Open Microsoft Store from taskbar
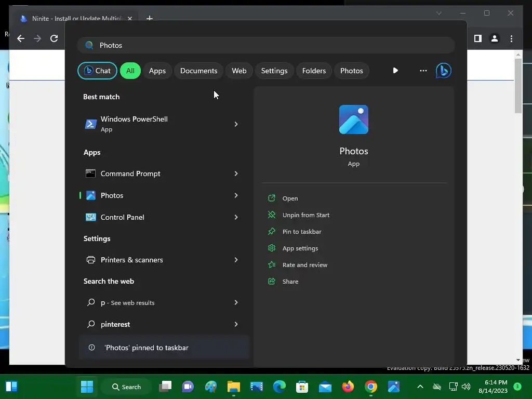The height and width of the screenshot is (399, 532). pyautogui.click(x=302, y=387)
